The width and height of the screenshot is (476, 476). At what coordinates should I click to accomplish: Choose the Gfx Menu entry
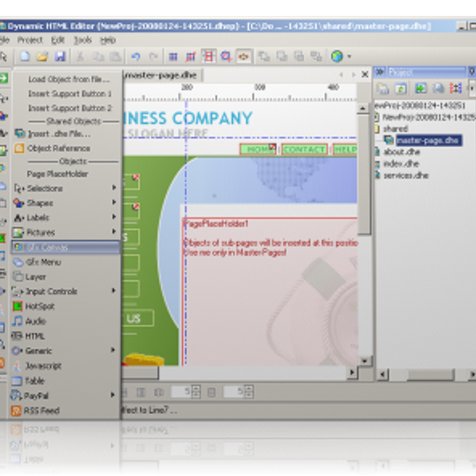pyautogui.click(x=43, y=262)
